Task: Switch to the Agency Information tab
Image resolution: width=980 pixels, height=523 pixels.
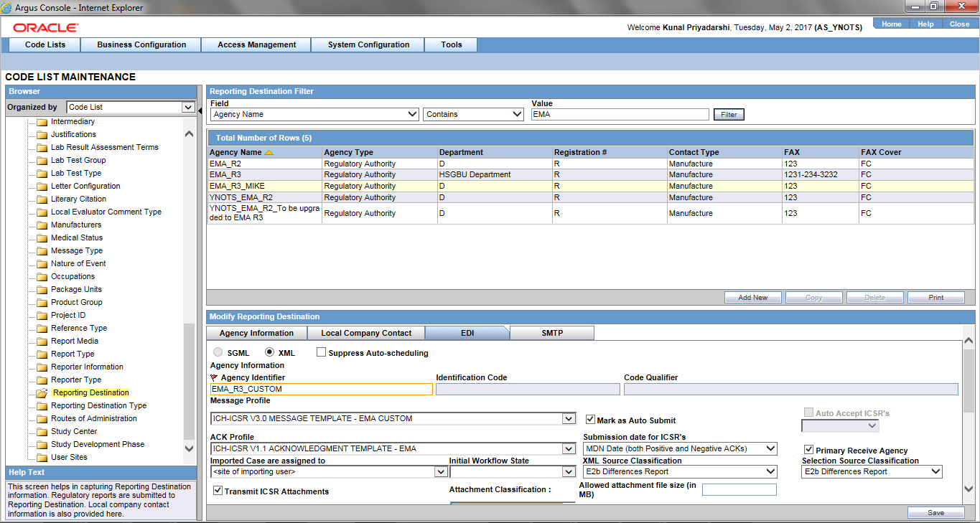Action: 256,333
